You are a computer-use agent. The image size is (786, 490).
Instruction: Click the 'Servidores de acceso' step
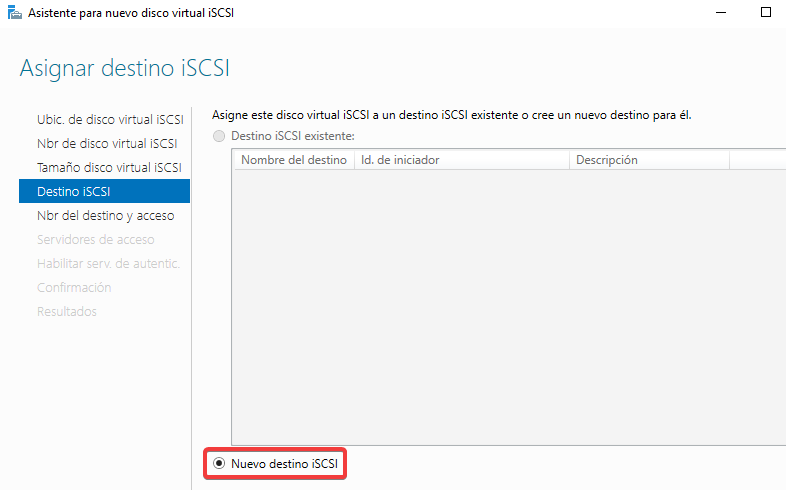pos(95,239)
